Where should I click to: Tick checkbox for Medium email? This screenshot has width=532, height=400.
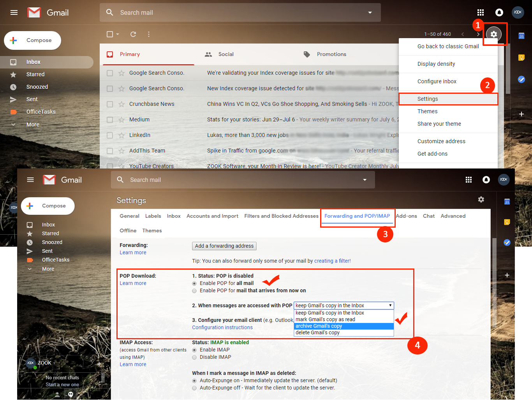[x=110, y=119]
